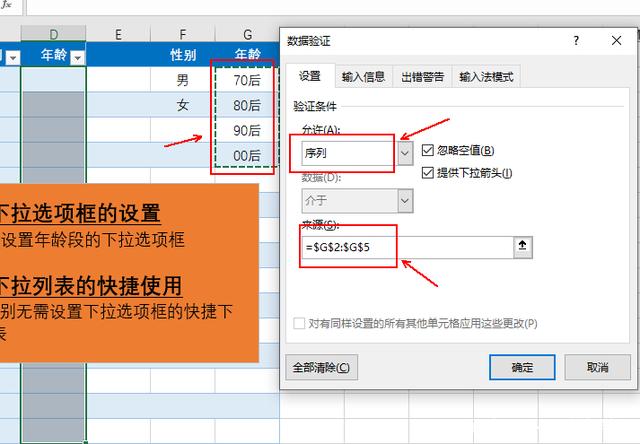This screenshot has height=444, width=640.
Task: Open the filter dropdown in the column left of 年龄
Action: pyautogui.click(x=13, y=58)
